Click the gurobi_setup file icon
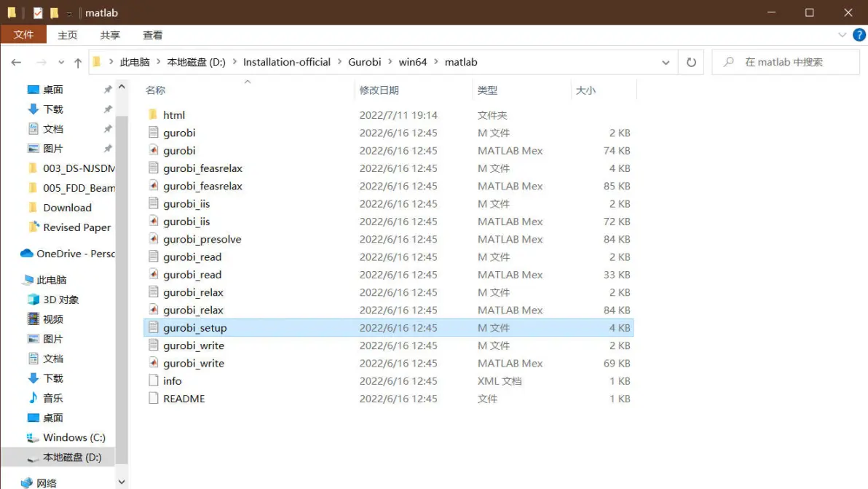The height and width of the screenshot is (489, 868). pyautogui.click(x=154, y=327)
